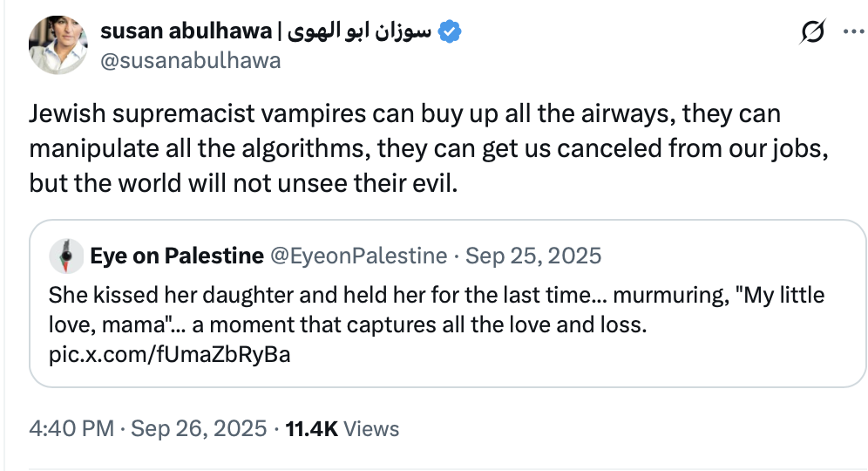Click the post author's profile avatar
The width and height of the screenshot is (868, 471).
click(x=57, y=44)
